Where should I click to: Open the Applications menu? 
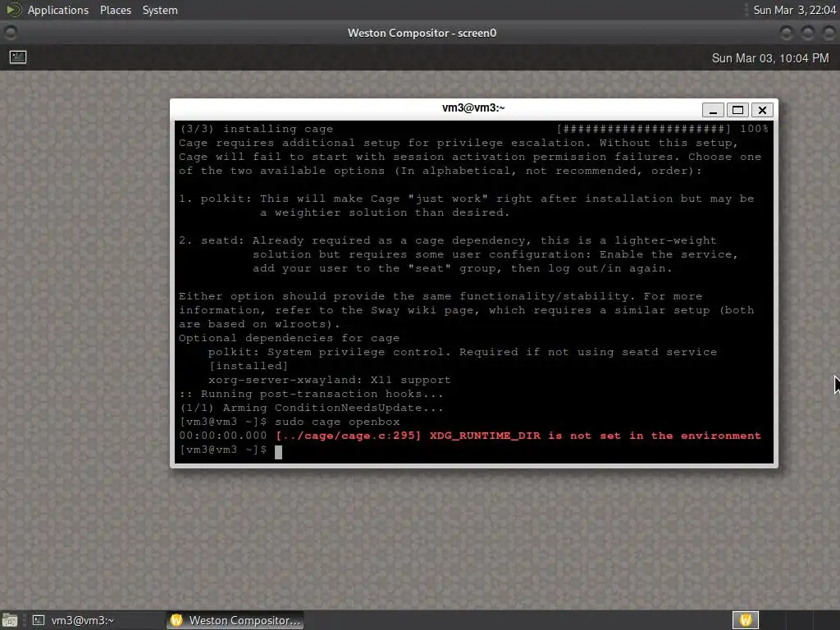58,10
